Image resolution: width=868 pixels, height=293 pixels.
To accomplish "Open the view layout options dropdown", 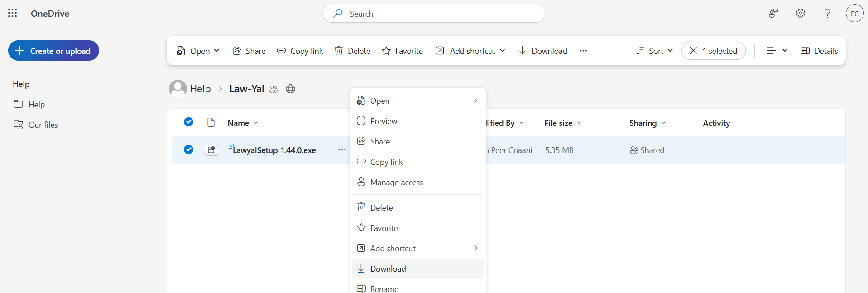I will (777, 51).
